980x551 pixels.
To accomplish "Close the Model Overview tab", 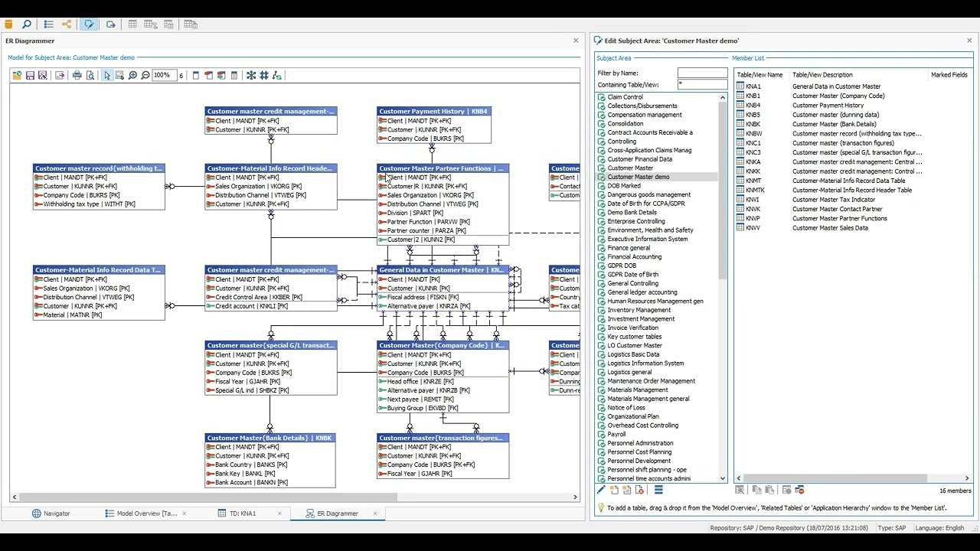I will (x=184, y=514).
